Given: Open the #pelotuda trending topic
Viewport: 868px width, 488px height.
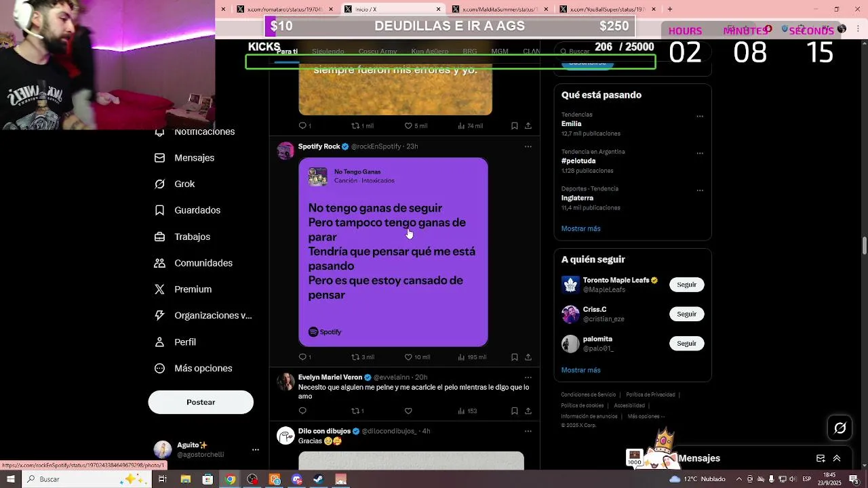Looking at the screenshot, I should click(x=578, y=161).
